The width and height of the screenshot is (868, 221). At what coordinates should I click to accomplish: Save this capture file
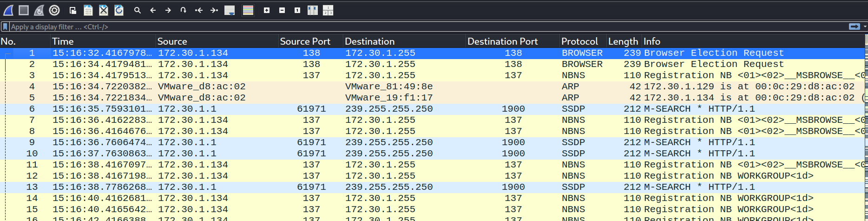click(88, 10)
